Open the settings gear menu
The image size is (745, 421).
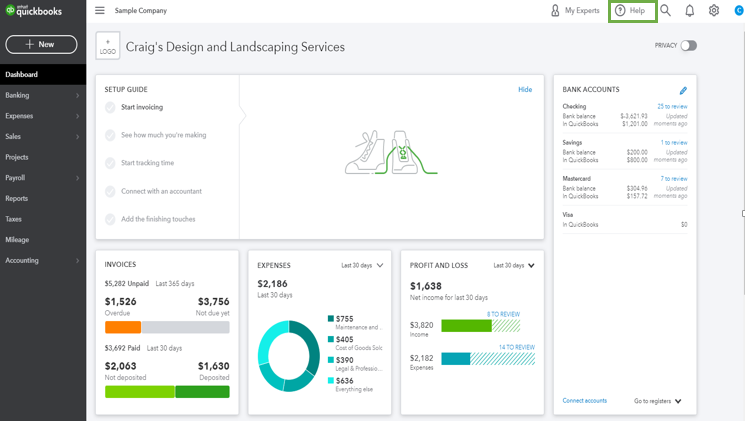714,10
